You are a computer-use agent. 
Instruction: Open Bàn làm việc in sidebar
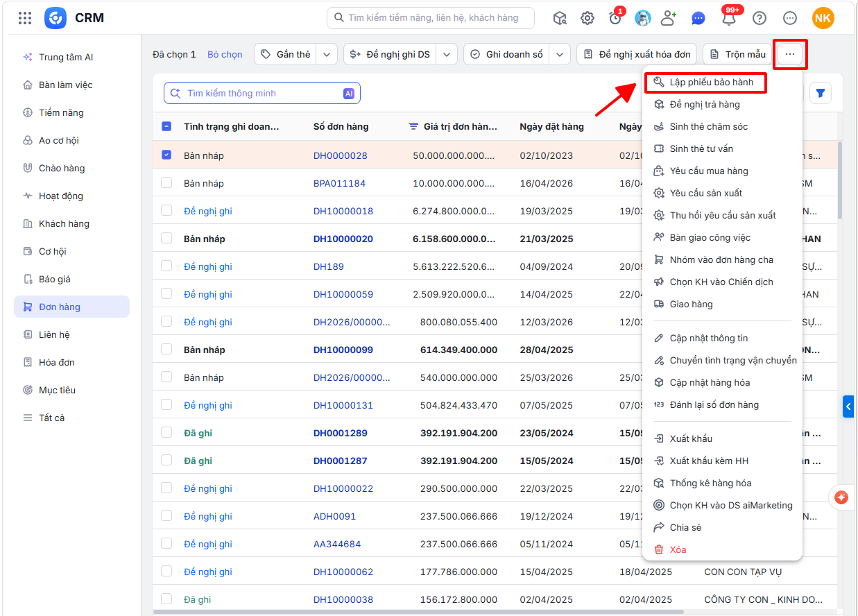coord(71,85)
